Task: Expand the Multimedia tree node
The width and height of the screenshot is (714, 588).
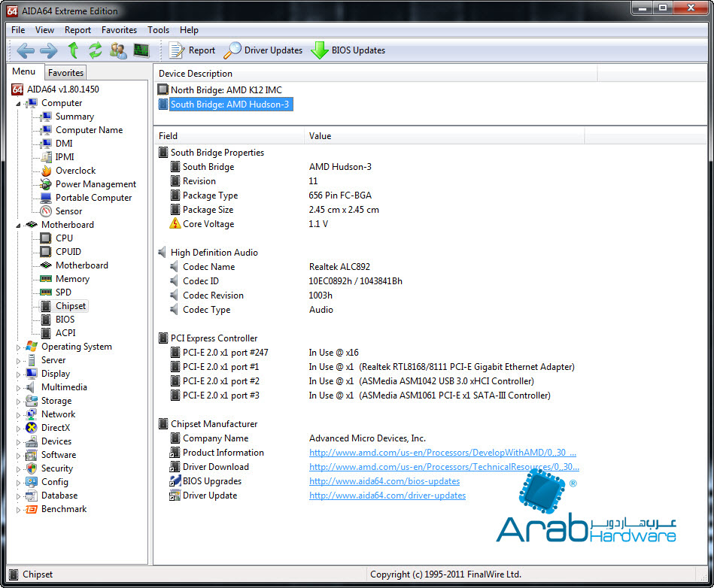Action: [18, 388]
